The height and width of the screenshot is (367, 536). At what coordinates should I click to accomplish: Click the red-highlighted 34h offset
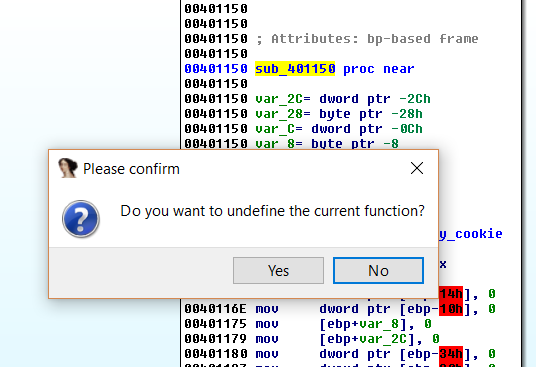451,354
